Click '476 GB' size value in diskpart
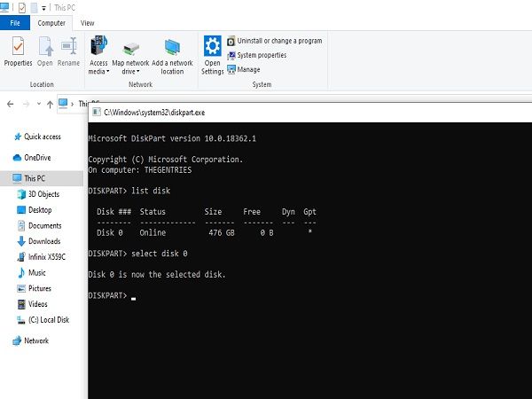The height and width of the screenshot is (399, 532). pos(221,232)
